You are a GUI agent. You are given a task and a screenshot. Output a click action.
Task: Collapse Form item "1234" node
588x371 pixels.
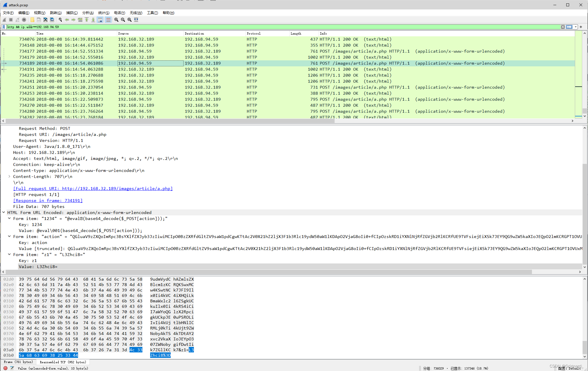tap(9, 219)
